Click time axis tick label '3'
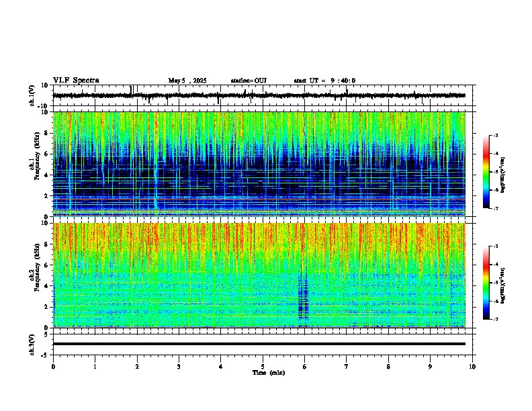532x411 pixels. pyautogui.click(x=179, y=367)
